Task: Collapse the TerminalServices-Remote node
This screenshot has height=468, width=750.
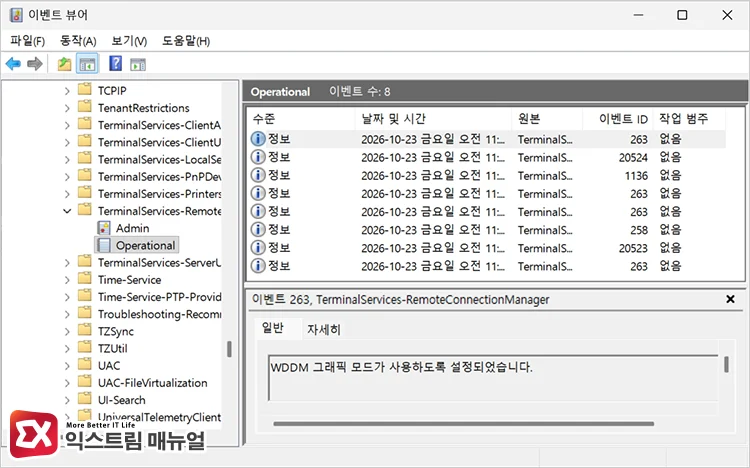Action: 67,211
